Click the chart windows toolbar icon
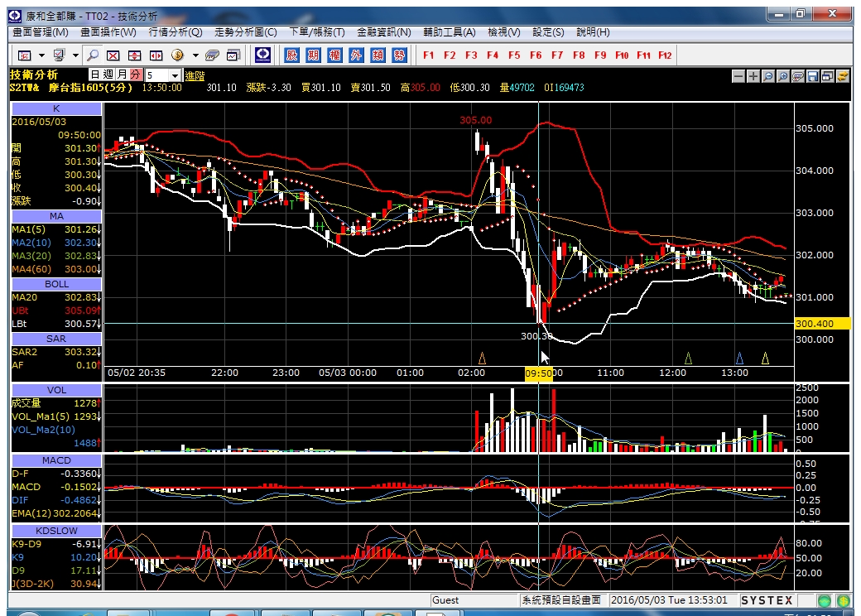861x616 pixels. (233, 55)
